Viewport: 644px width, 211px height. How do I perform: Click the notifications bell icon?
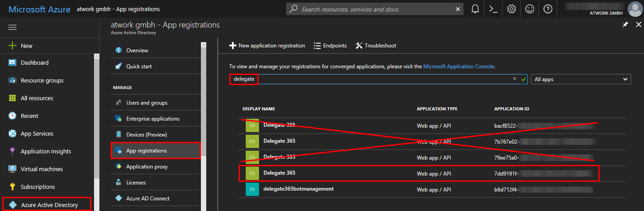point(475,9)
